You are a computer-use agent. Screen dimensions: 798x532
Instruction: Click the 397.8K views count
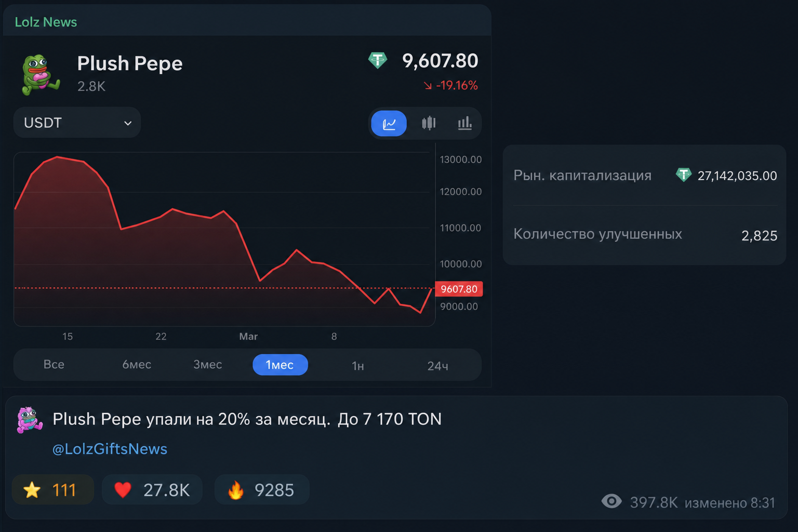click(654, 502)
